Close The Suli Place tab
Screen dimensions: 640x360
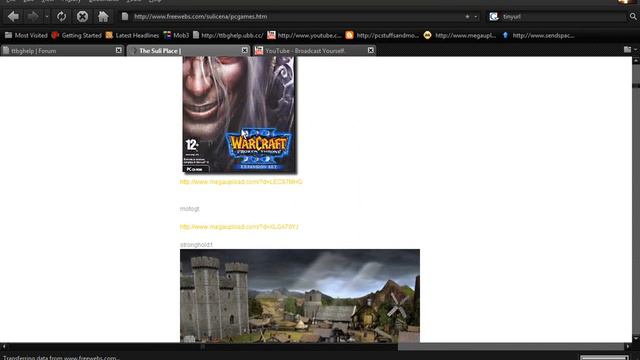pos(244,50)
